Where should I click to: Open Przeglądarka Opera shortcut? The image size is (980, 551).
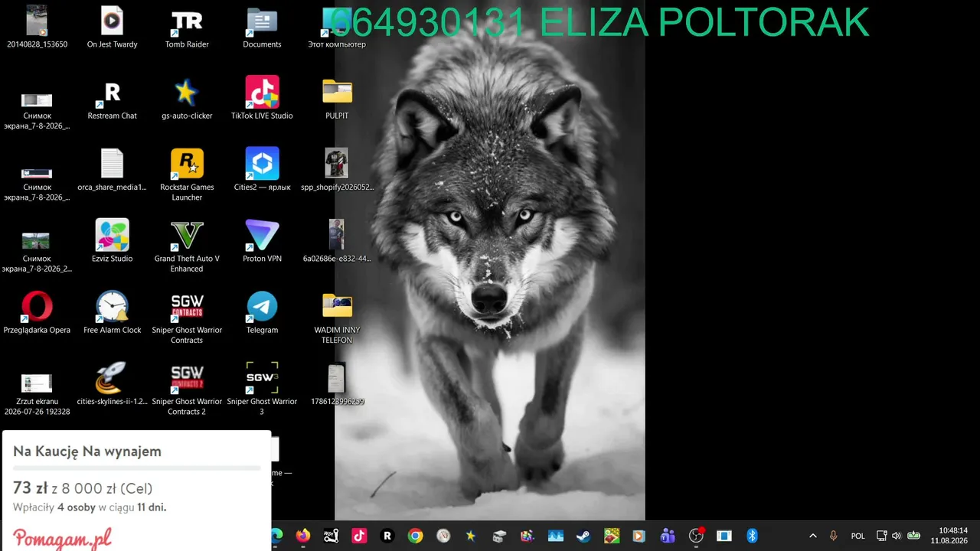click(x=37, y=314)
